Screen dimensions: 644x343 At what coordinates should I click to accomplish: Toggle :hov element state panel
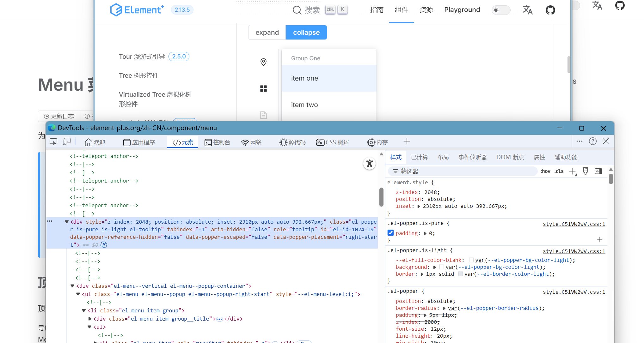(545, 171)
